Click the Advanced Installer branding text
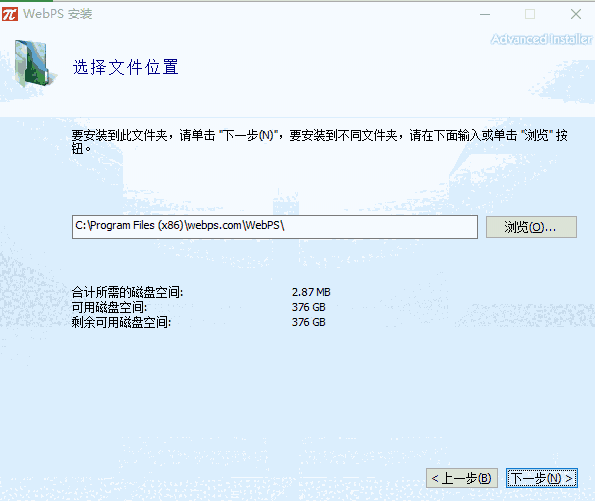The height and width of the screenshot is (501, 595). [x=541, y=39]
